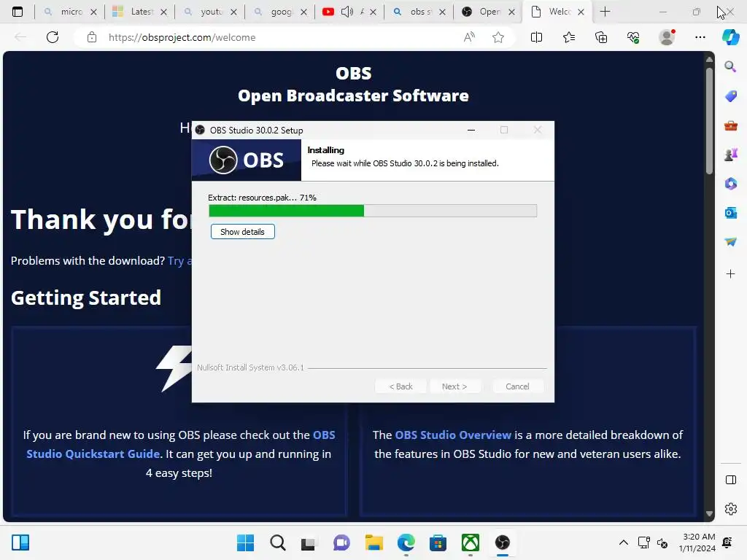Open volume muted tray icon
The height and width of the screenshot is (560, 747).
pos(662,542)
